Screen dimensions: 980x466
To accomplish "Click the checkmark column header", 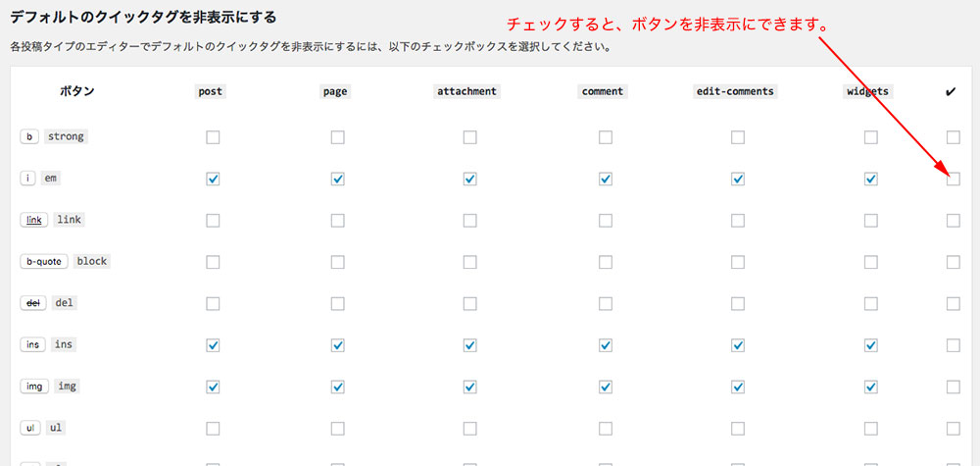I will pos(951,92).
